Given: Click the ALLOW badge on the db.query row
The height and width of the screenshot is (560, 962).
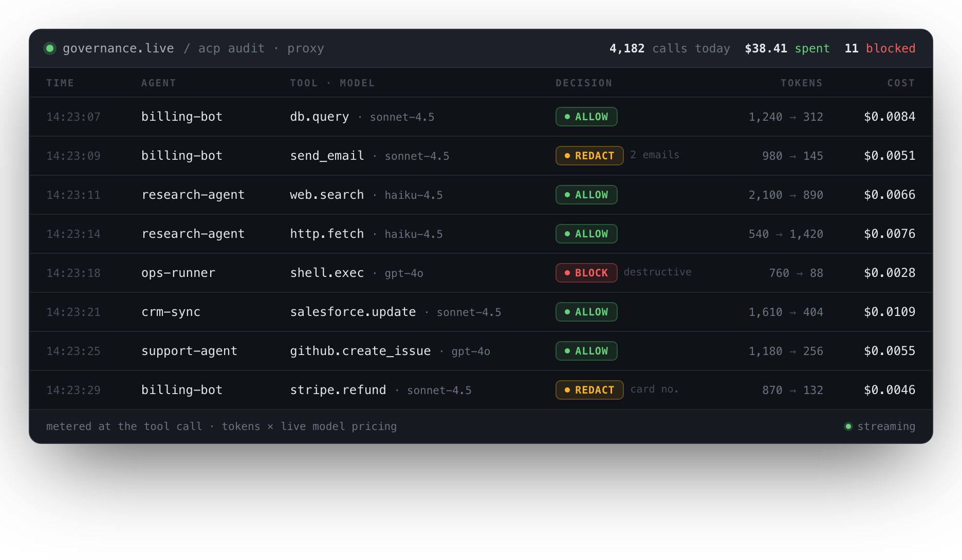Looking at the screenshot, I should pos(586,117).
